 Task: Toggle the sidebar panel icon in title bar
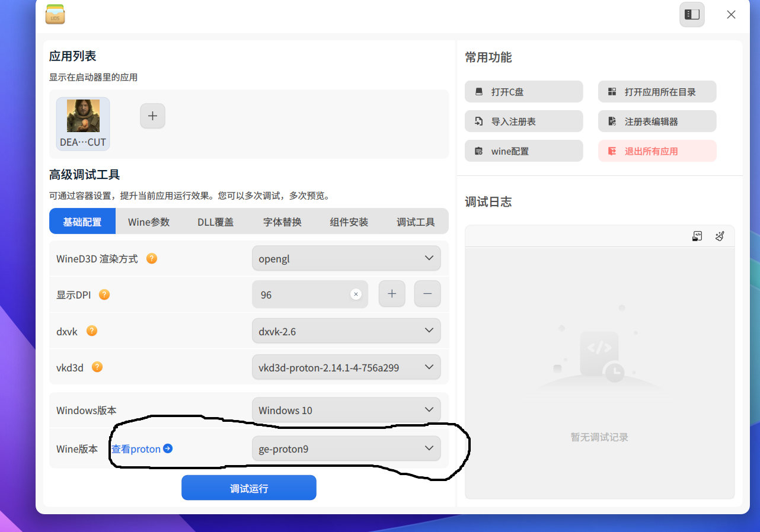[692, 14]
